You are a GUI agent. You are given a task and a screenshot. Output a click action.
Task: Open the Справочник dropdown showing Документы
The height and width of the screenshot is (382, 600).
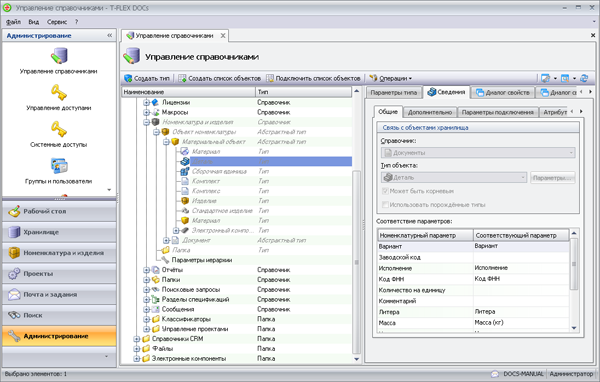click(x=478, y=153)
